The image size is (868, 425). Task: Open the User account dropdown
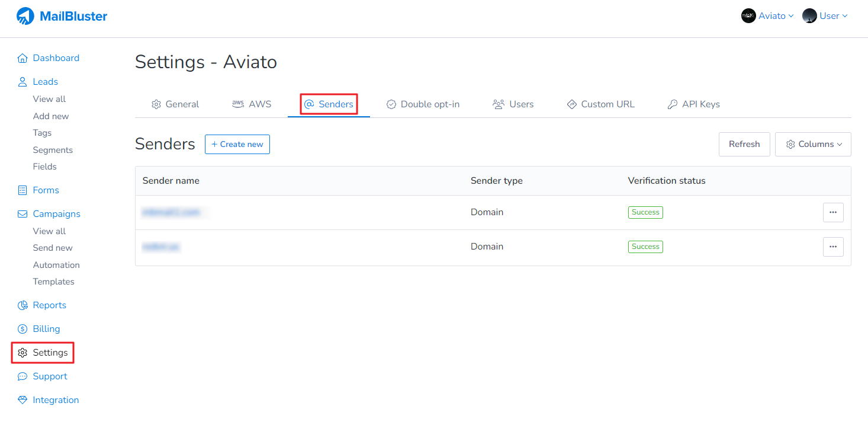[x=825, y=16]
